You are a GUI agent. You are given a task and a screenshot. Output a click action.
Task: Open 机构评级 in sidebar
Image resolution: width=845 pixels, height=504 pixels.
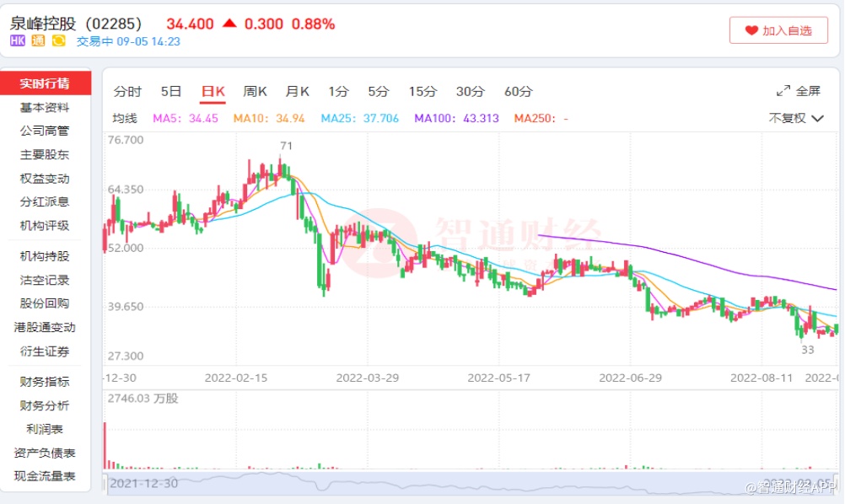tap(45, 226)
